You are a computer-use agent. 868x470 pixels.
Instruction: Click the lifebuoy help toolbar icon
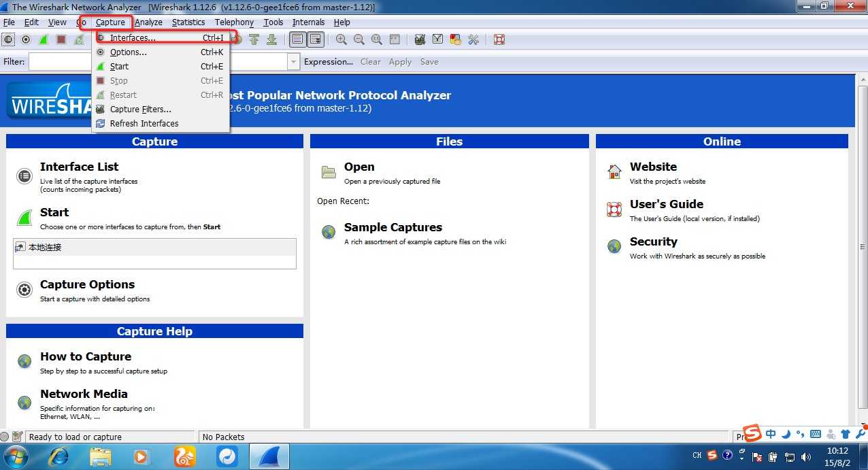(x=499, y=39)
